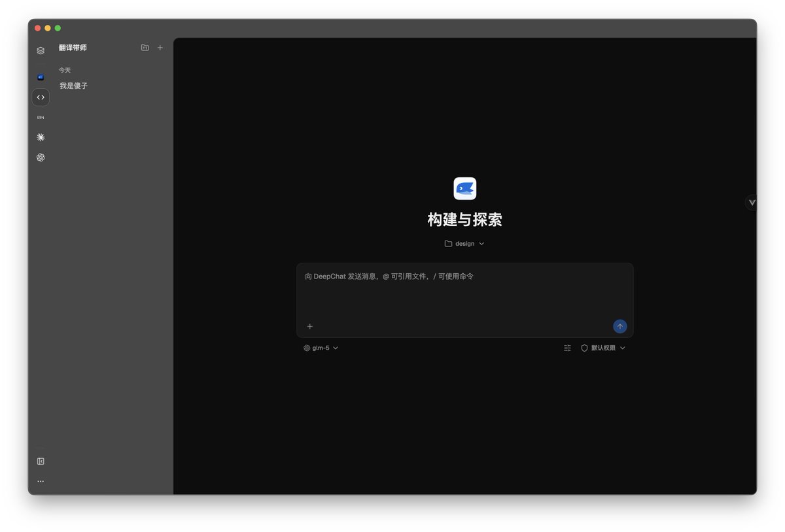Open the glm-5 model dropdown
The width and height of the screenshot is (785, 532).
321,348
